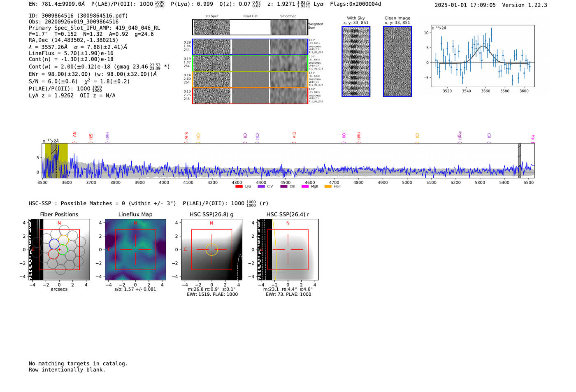Viewport: 576px width, 392px height.
Task: Select the purple MgII line marker
Action: click(460, 137)
